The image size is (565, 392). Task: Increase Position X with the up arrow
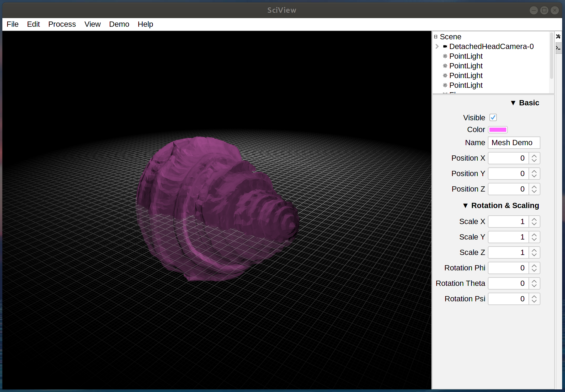click(534, 155)
